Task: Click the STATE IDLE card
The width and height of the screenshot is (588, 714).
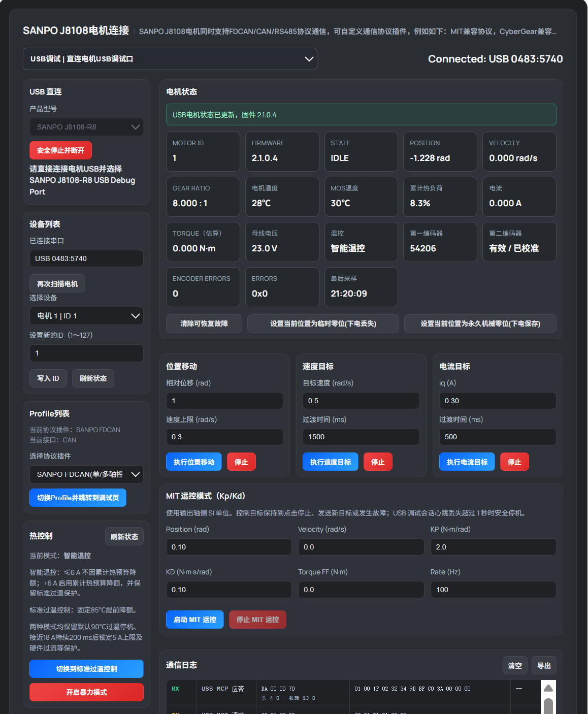Action: (x=361, y=151)
